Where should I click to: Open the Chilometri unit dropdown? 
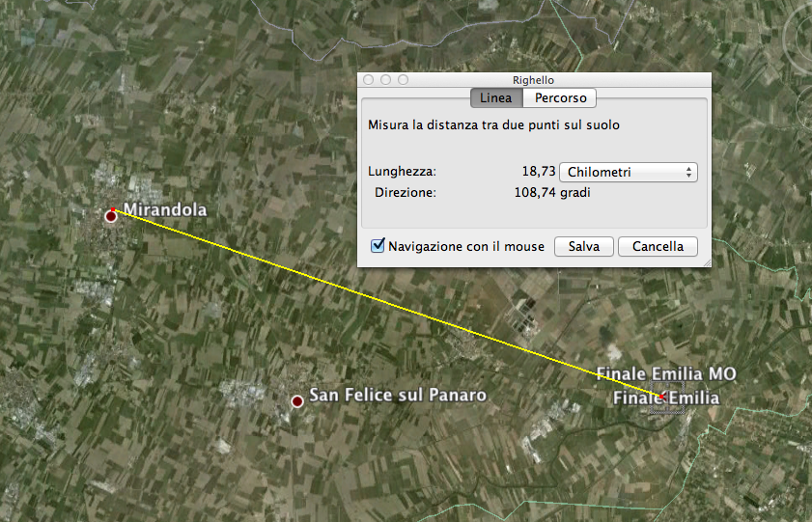(x=629, y=172)
